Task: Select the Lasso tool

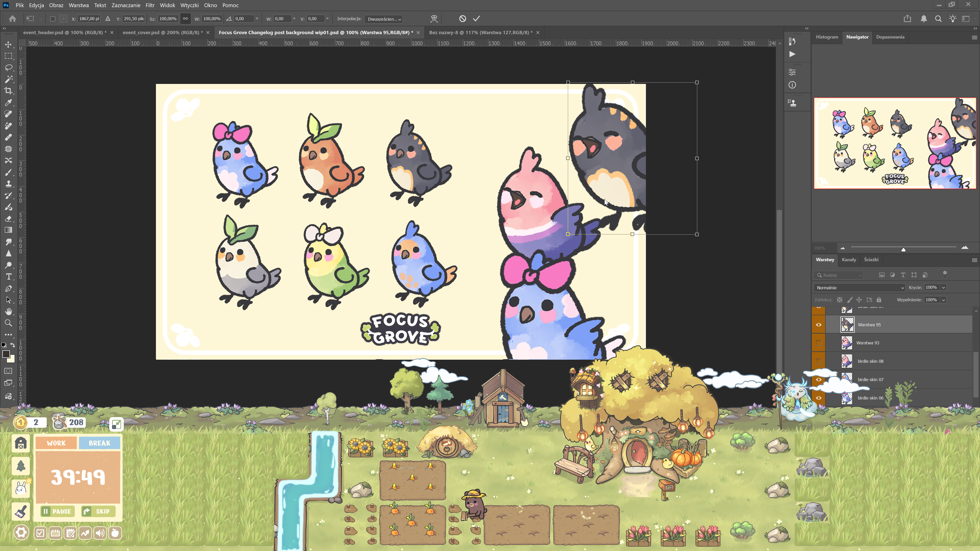Action: pos(8,68)
